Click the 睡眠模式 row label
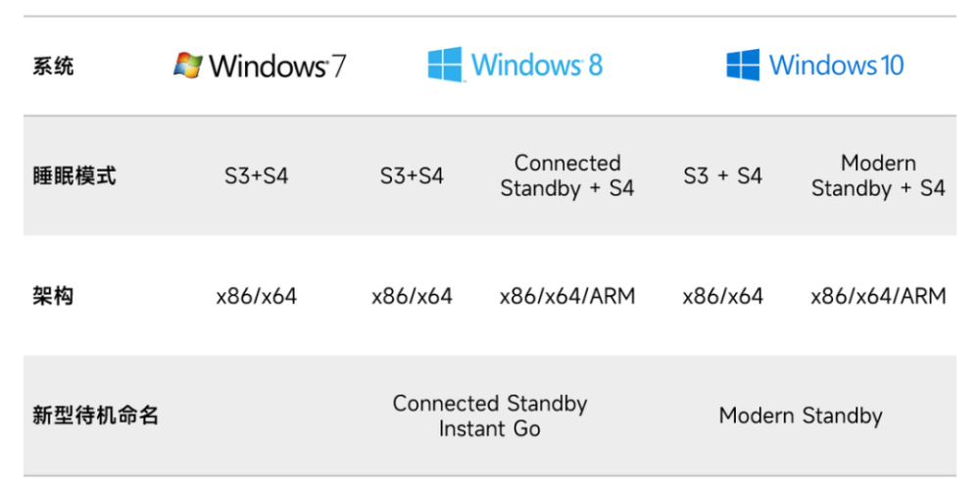 (x=74, y=176)
